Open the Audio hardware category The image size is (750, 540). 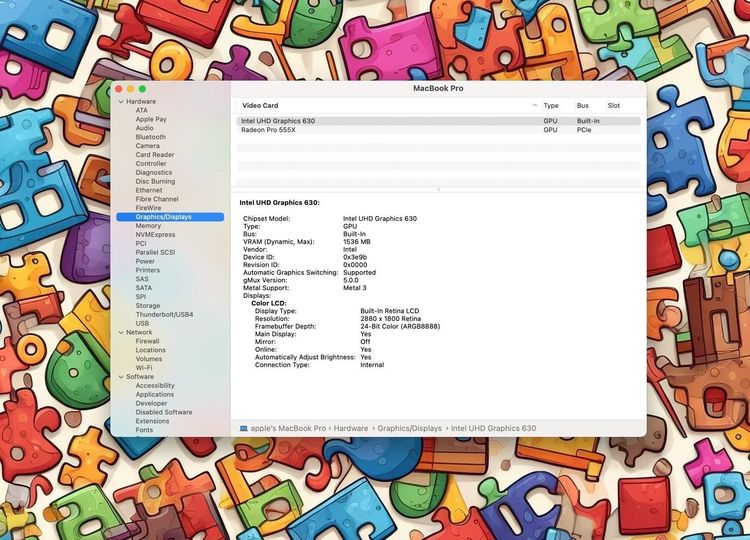144,128
